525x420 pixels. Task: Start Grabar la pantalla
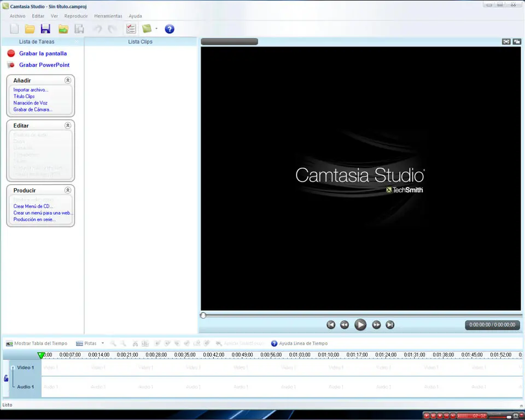click(x=43, y=54)
